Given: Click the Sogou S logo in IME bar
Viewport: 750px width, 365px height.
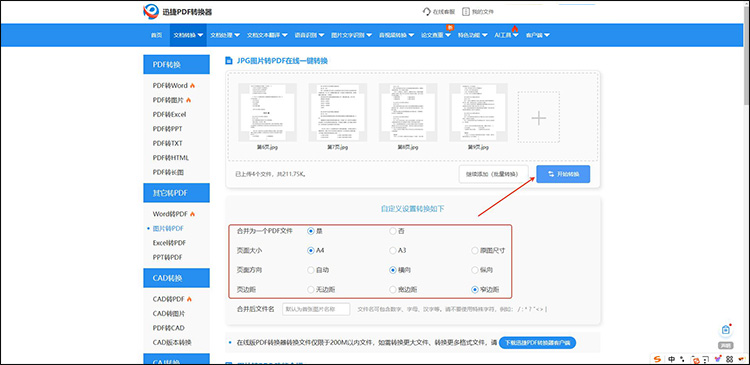Looking at the screenshot, I should coord(658,359).
